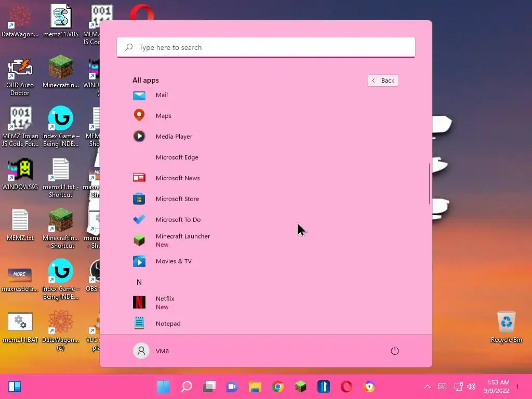
Task: Select OBD Auto Doctor desktop shortcut
Action: 20,77
